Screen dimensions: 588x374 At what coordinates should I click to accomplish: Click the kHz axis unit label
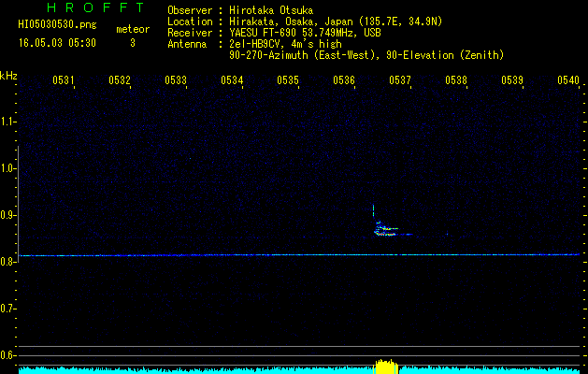pyautogui.click(x=8, y=76)
